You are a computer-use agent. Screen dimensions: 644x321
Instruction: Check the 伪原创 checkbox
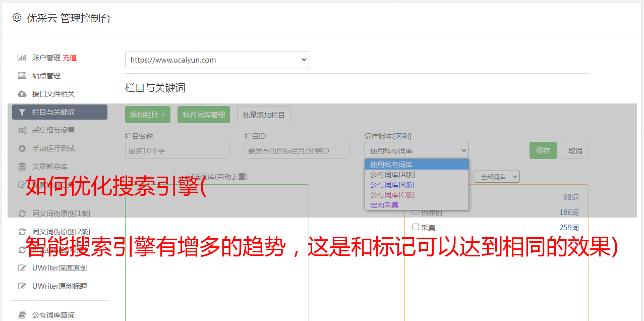416,212
